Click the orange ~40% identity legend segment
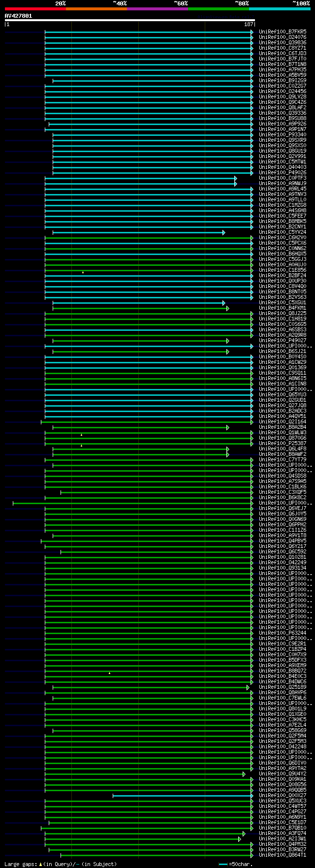Screen dimensions: 315x868 (96, 8)
